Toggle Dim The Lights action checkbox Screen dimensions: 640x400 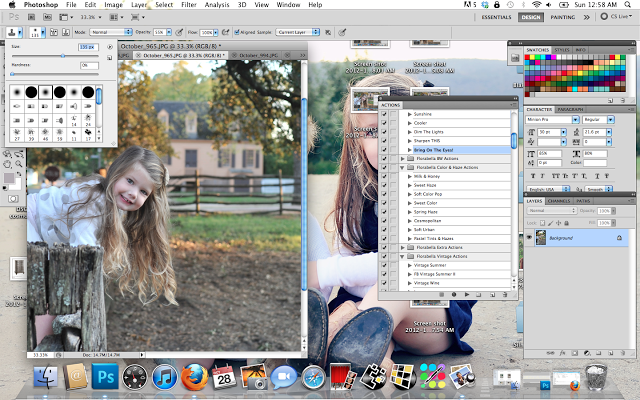[384, 132]
